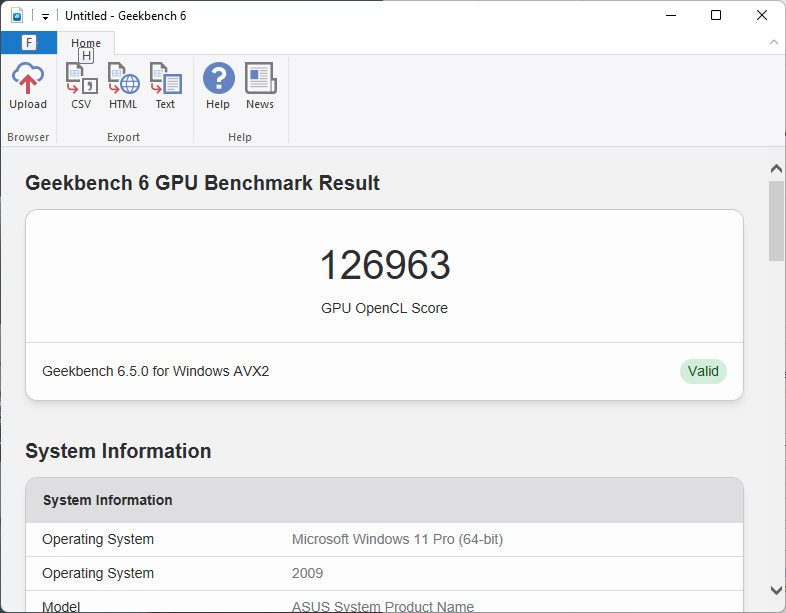Click the GPU OpenCL Score label

pyautogui.click(x=384, y=308)
